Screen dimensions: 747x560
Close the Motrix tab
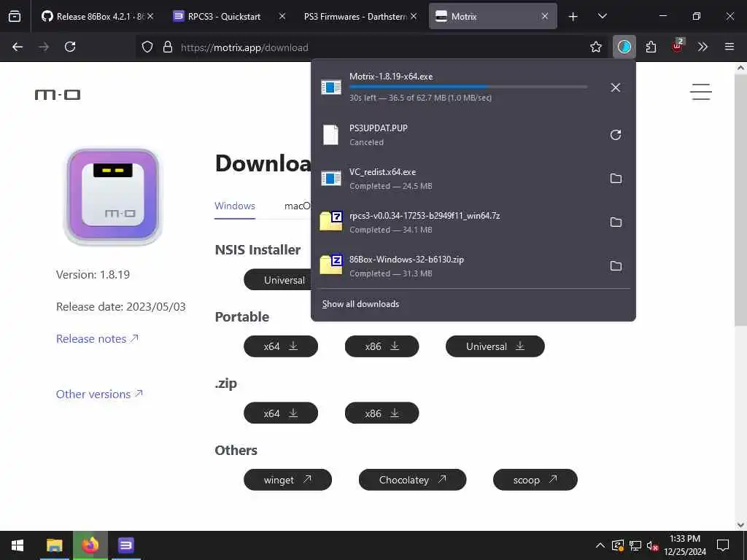click(x=544, y=16)
